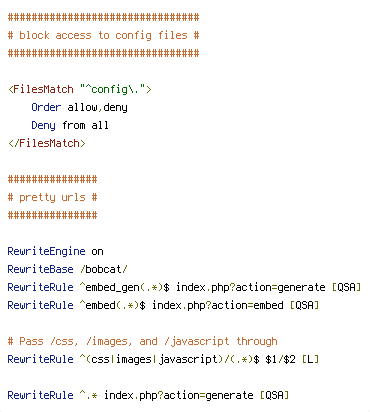
Task: Click the Order directive keyword
Action: click(46, 107)
